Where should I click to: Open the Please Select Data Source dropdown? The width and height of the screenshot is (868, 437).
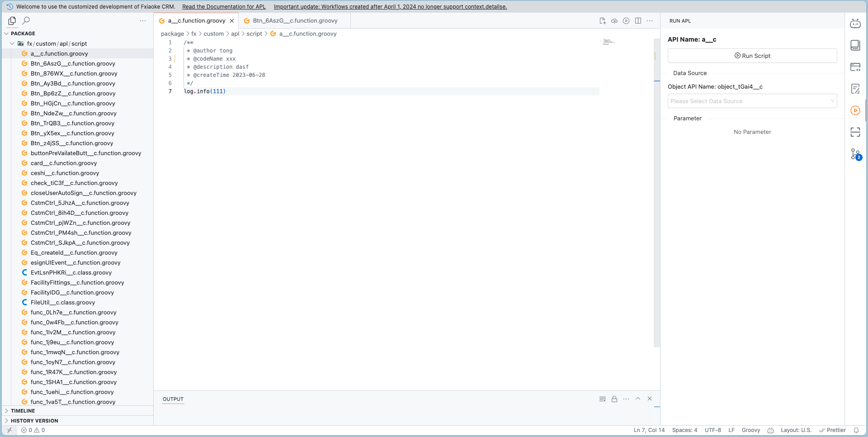coord(752,101)
